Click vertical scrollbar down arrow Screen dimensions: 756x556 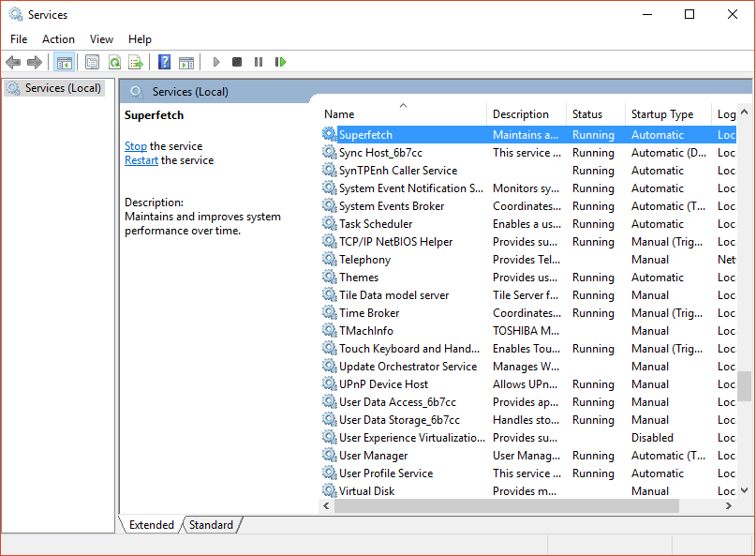(745, 490)
